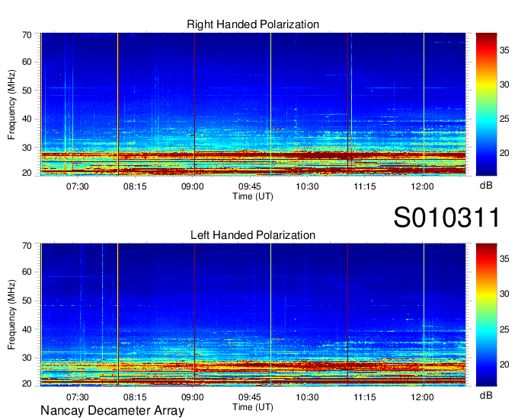Click the S010311 observation label

tap(446, 218)
